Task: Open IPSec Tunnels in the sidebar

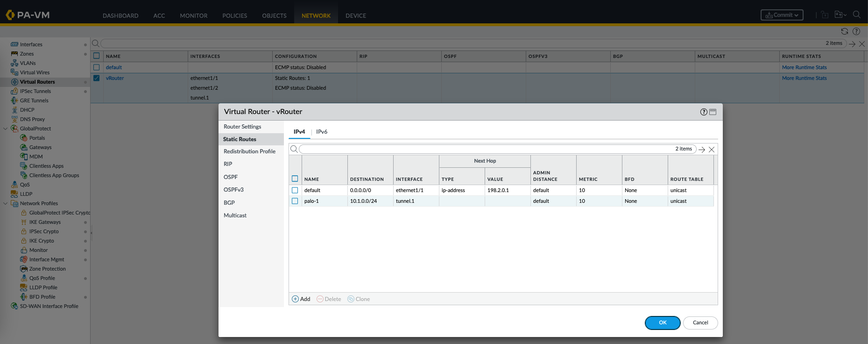Action: [35, 91]
